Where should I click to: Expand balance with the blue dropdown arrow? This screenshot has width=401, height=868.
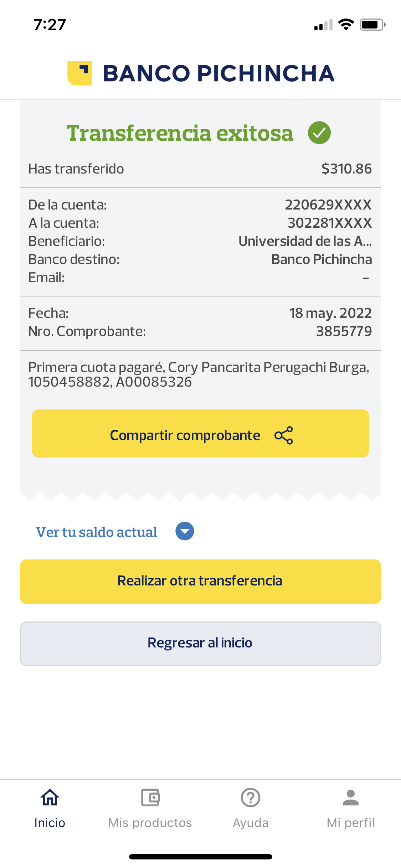tap(185, 531)
